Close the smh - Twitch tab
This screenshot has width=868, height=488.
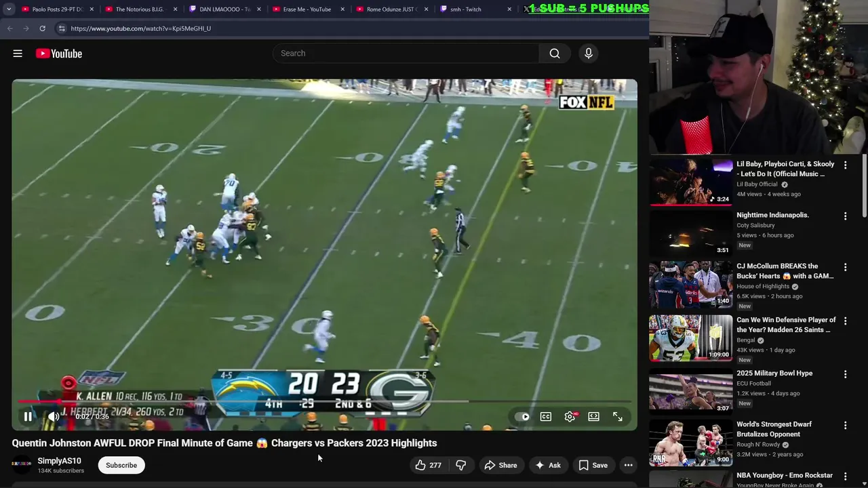tap(509, 9)
